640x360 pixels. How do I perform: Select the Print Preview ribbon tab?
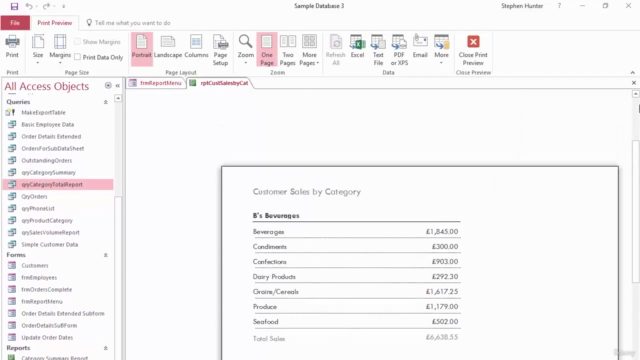coord(55,23)
